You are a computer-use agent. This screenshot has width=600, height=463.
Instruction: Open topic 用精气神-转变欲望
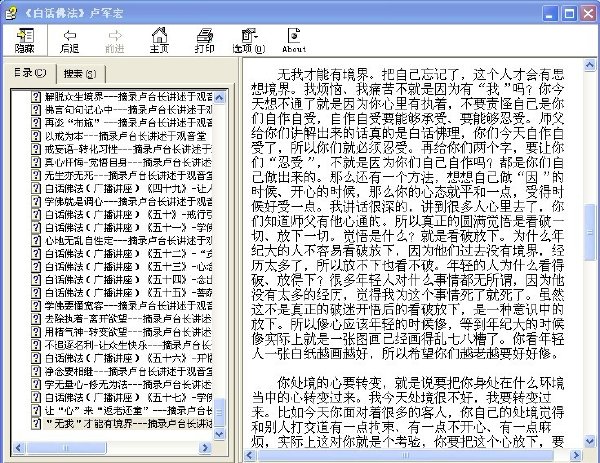coord(128,332)
